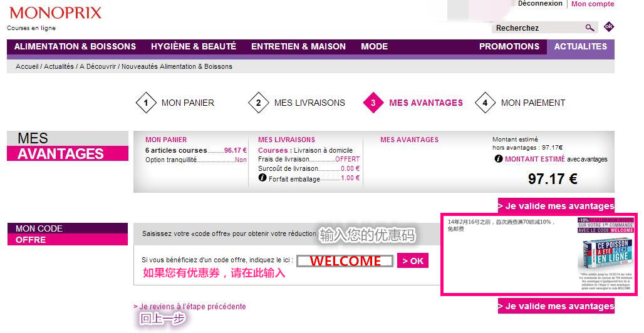Click Nouveautés Alimentation & Boissons breadcrumb
Image resolution: width=644 pixels, height=333 pixels.
coord(177,66)
